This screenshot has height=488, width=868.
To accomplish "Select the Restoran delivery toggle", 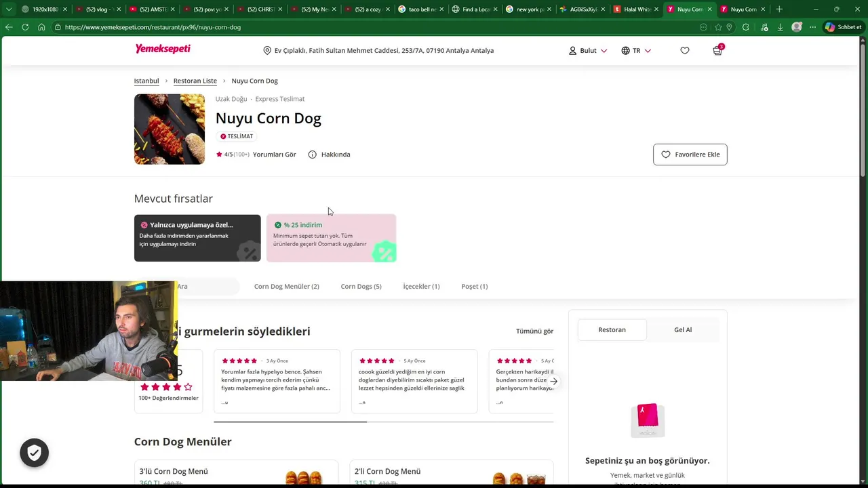I will (612, 329).
